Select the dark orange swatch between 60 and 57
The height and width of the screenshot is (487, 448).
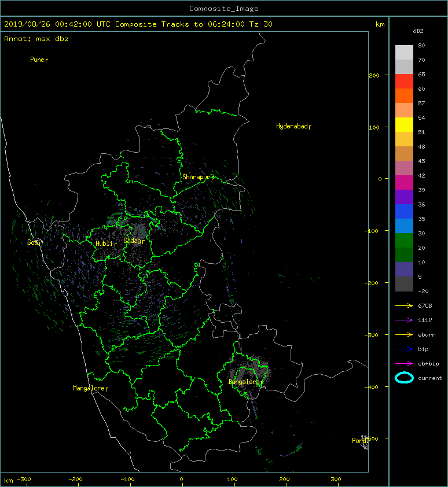click(x=404, y=96)
